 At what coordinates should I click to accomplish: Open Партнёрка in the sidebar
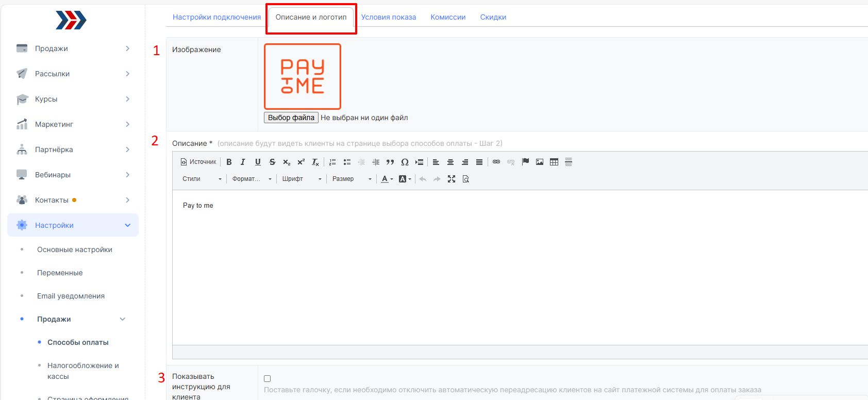pyautogui.click(x=73, y=149)
